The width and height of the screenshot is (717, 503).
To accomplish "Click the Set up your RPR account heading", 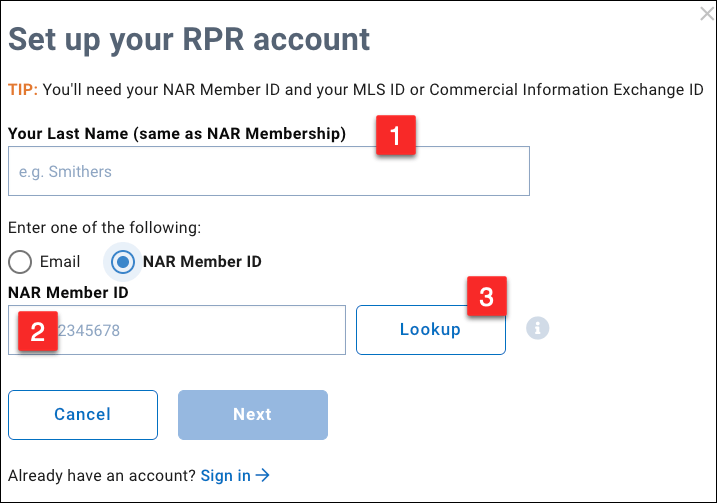I will (189, 39).
